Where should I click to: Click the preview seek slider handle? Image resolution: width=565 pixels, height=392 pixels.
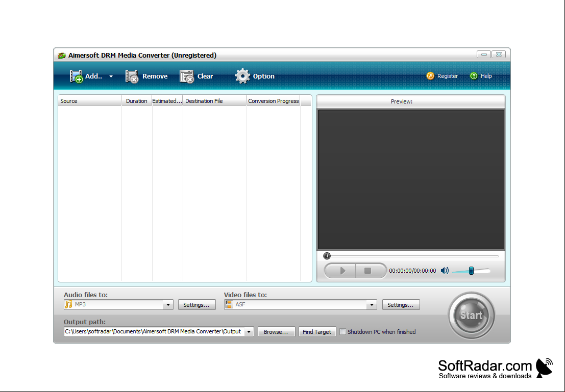tap(327, 256)
